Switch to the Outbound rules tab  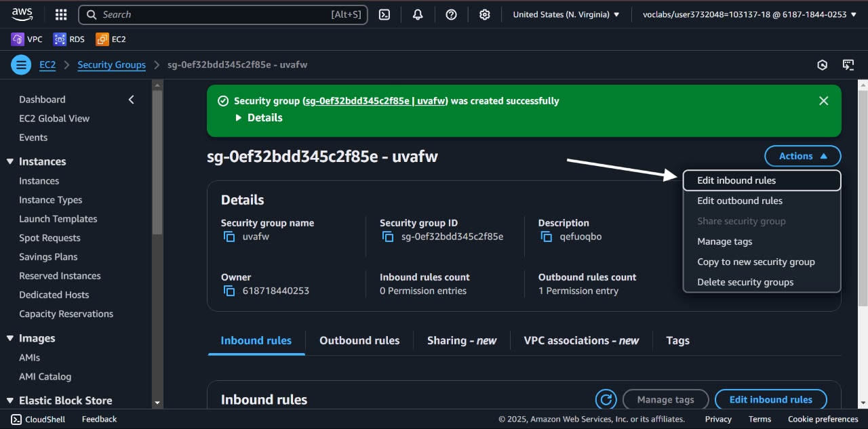[359, 341]
